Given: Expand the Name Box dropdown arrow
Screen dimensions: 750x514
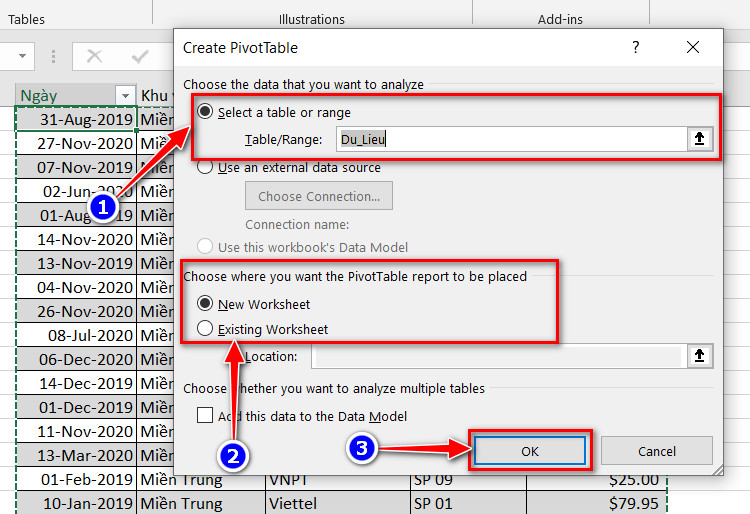Looking at the screenshot, I should coord(22,56).
